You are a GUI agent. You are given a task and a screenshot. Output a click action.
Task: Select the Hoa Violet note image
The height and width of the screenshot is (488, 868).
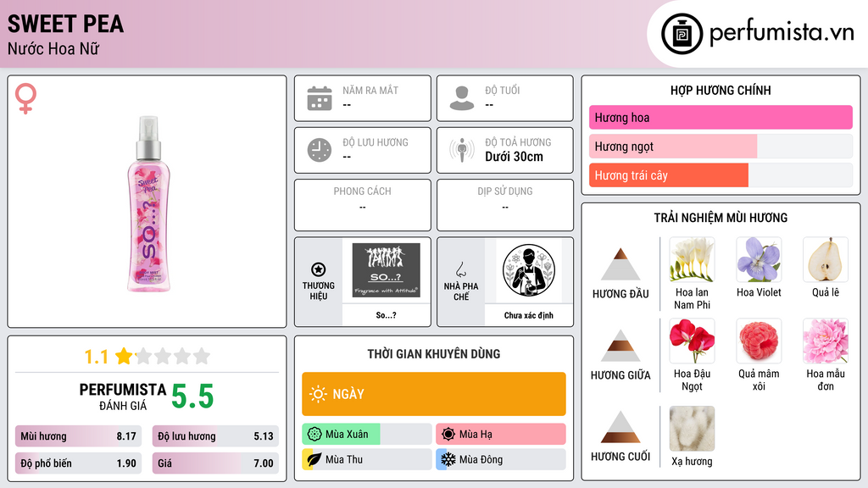[759, 259]
